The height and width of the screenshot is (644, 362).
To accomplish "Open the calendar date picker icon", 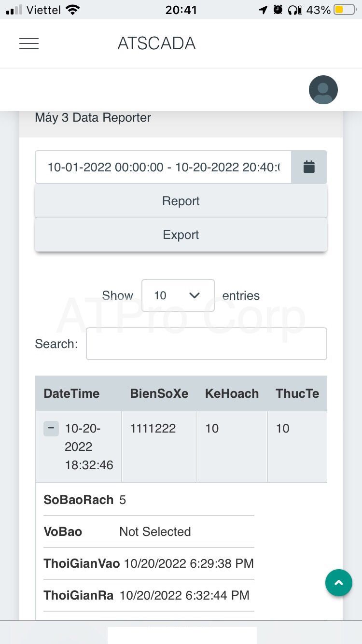I will point(309,167).
